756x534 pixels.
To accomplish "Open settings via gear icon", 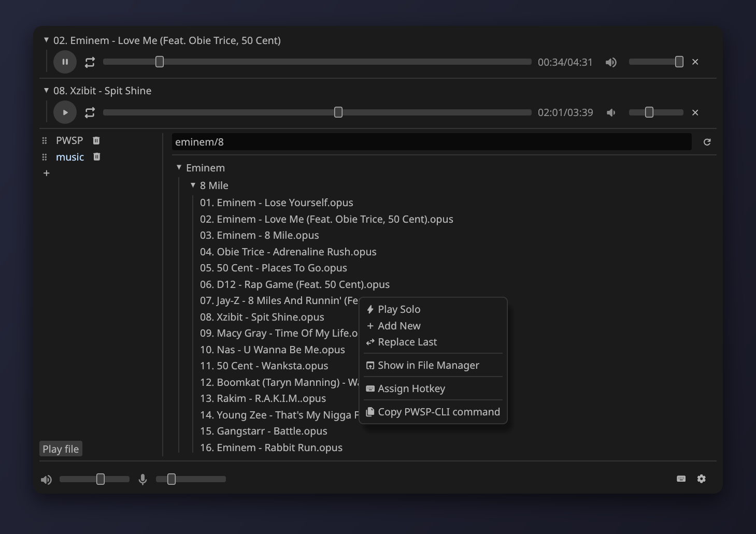I will [x=702, y=479].
